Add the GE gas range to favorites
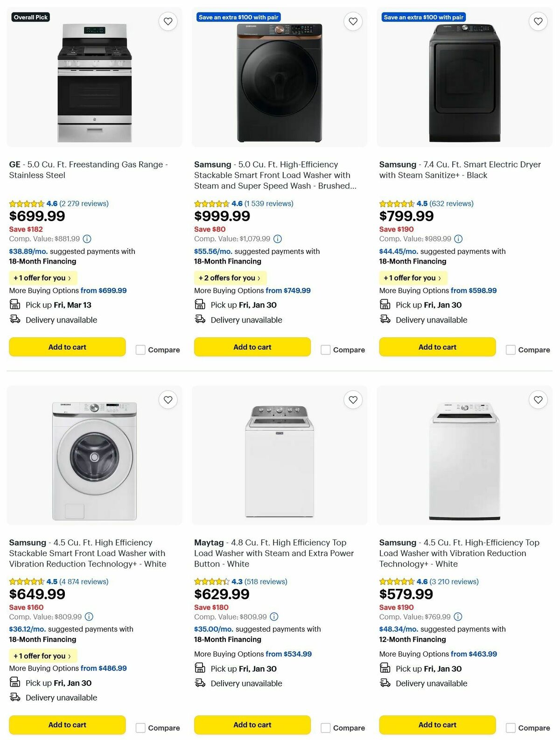Image resolution: width=560 pixels, height=740 pixels. coord(168,21)
